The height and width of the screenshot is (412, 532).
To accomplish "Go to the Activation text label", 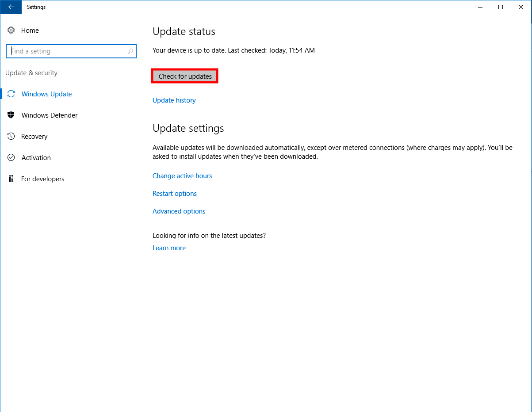I will click(x=36, y=158).
